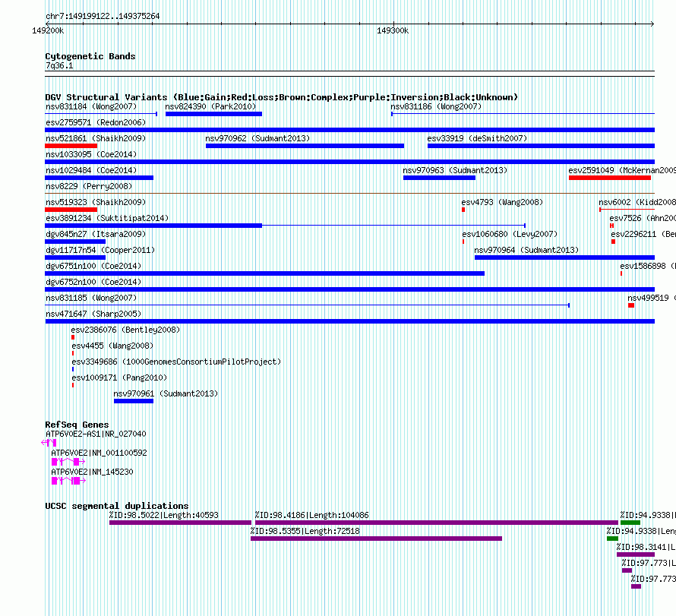Click the esv7526 Ahn variant label

click(x=643, y=218)
